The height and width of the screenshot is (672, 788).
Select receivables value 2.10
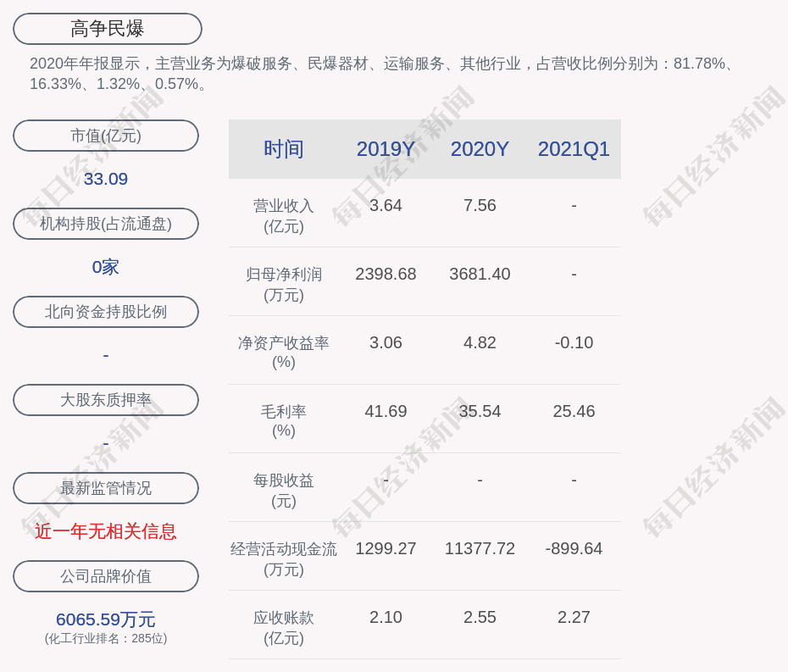[386, 617]
